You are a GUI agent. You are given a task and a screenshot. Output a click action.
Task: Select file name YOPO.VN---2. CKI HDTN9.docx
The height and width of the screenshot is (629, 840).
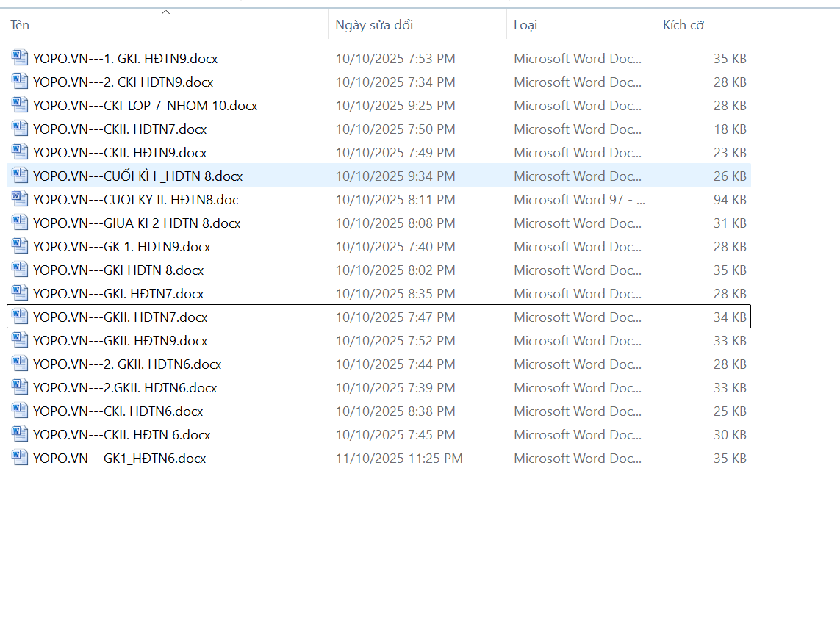123,82
